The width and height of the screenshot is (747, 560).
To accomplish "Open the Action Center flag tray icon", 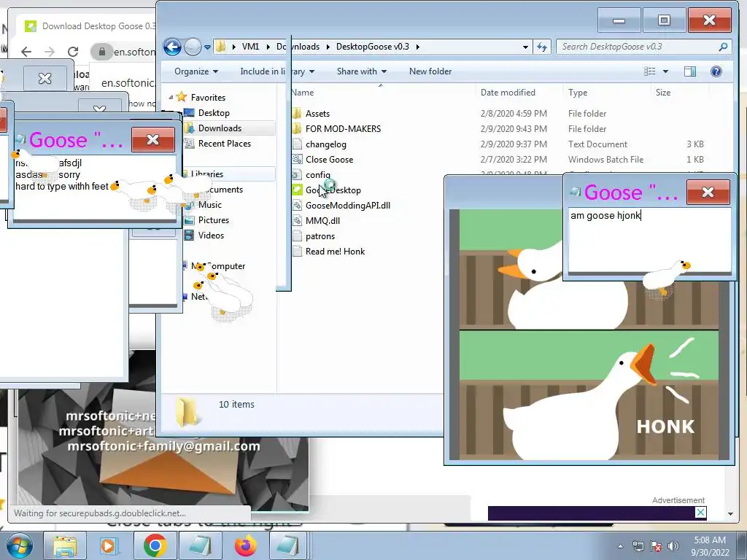I will (x=656, y=546).
